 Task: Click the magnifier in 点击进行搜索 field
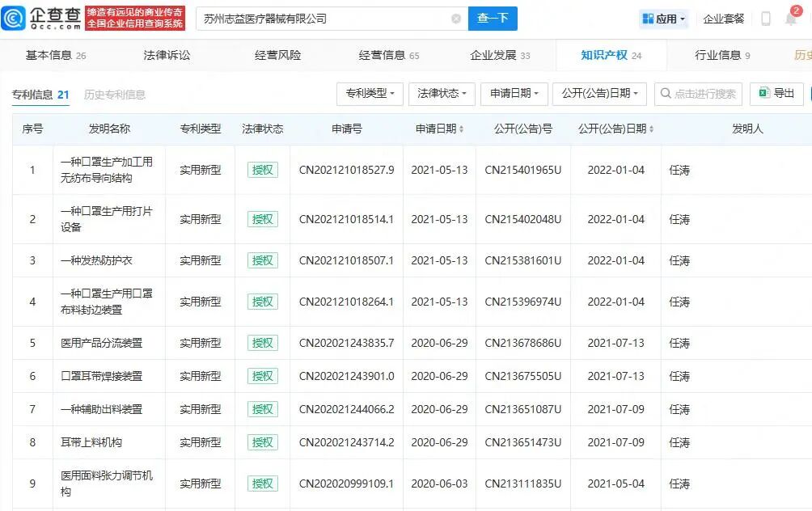pyautogui.click(x=666, y=94)
